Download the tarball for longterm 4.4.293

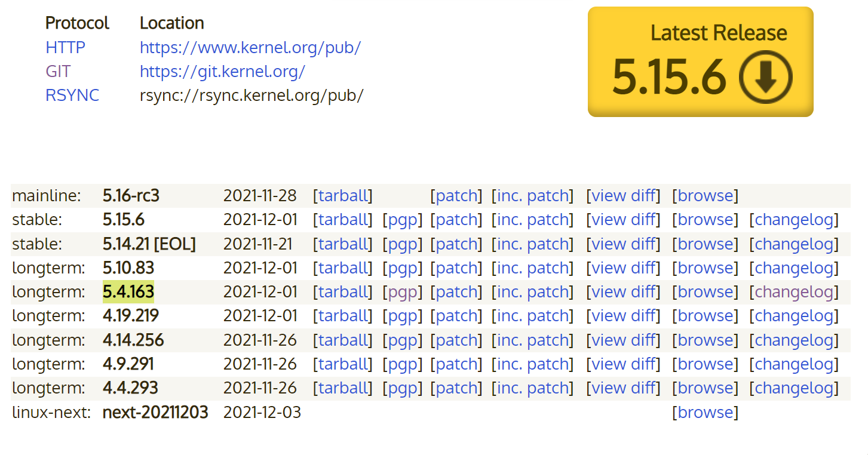tap(343, 388)
